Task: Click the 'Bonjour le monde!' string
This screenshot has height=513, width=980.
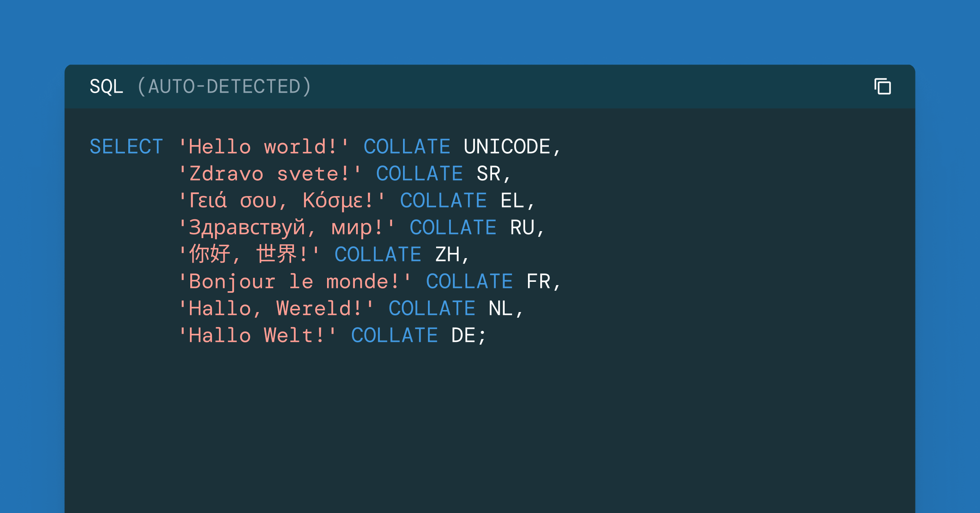Action: [295, 281]
